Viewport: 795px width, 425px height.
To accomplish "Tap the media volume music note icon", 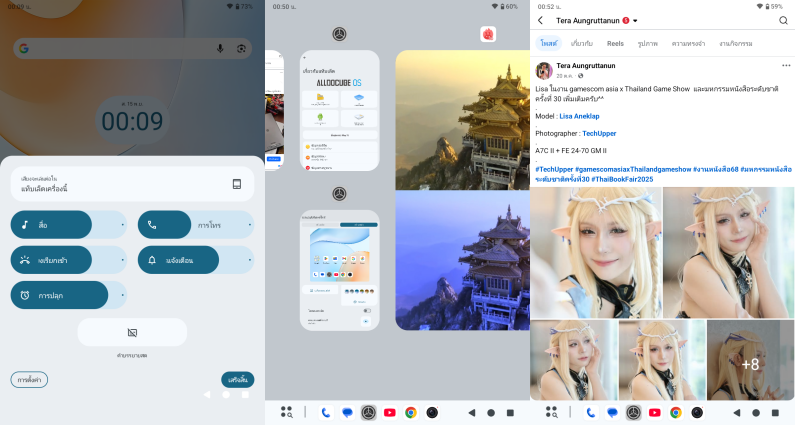I will point(25,225).
